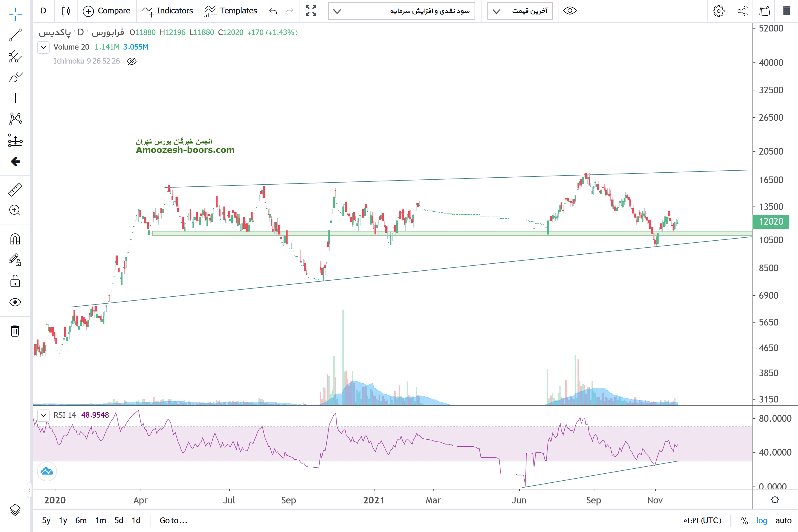This screenshot has height=532, width=798.
Task: Activate the zoom in tool
Action: 15,210
